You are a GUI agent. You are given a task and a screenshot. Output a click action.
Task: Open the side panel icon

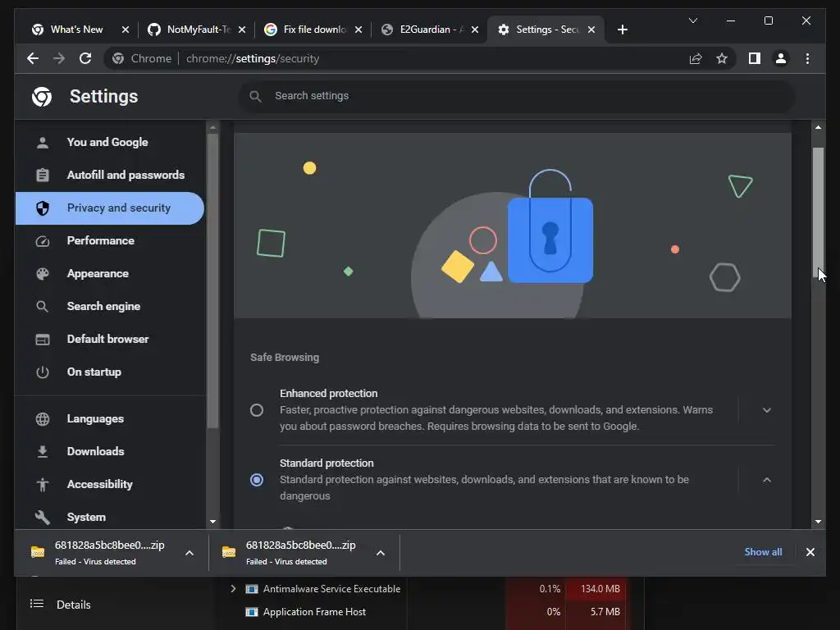pos(755,58)
